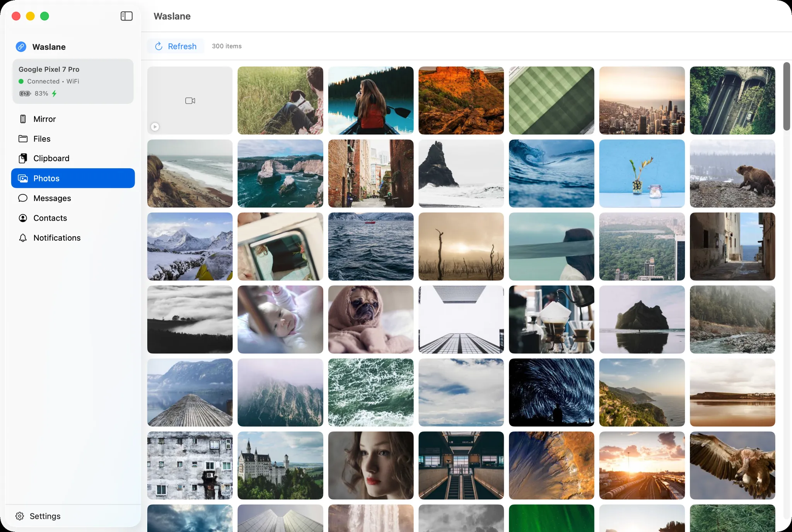Select the Photos sidebar item
The height and width of the screenshot is (532, 792).
click(x=73, y=178)
